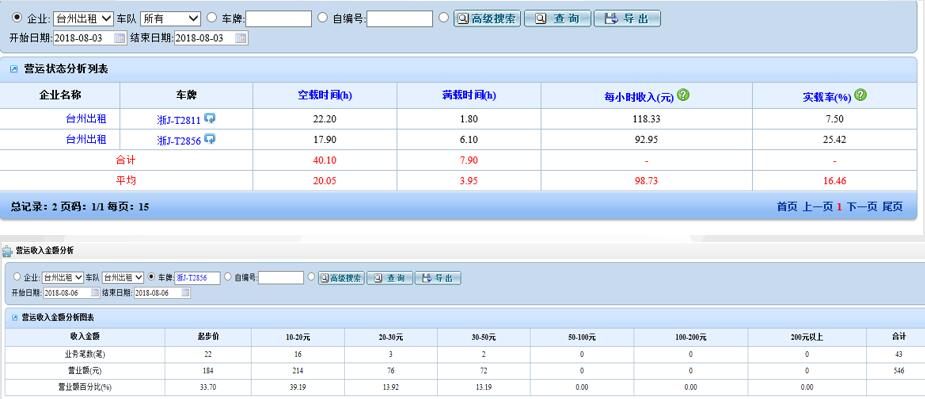Open lower 企业 dropdown showing 台州出租
Image resolution: width=925 pixels, height=399 pixels.
[63, 277]
